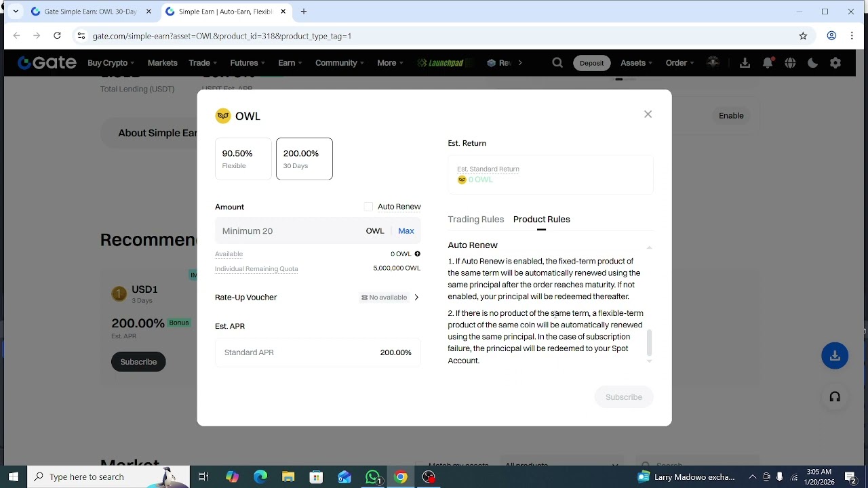The width and height of the screenshot is (868, 488).
Task: Open user profile avatar
Action: [x=713, y=62]
